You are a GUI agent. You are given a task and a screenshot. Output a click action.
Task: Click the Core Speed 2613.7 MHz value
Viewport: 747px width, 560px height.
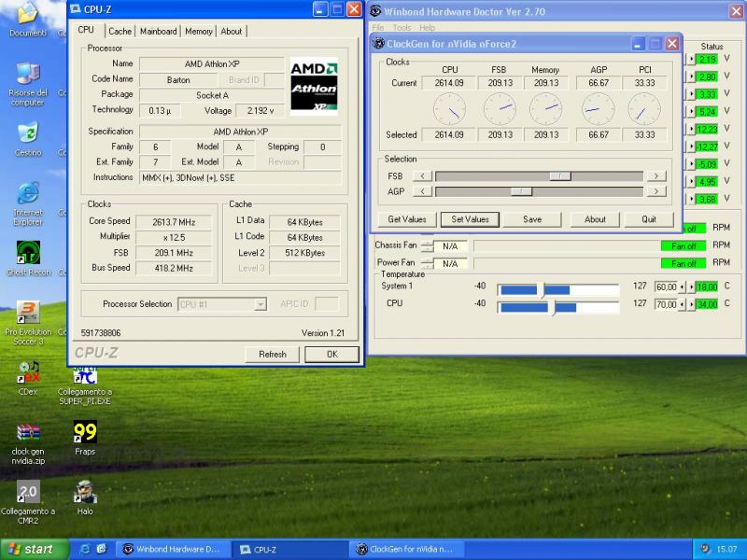tap(174, 222)
